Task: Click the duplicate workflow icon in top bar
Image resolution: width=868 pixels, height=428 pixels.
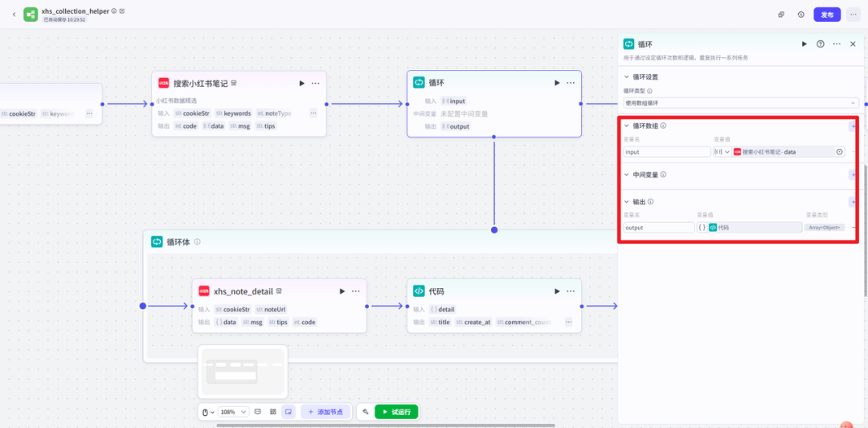Action: click(781, 14)
